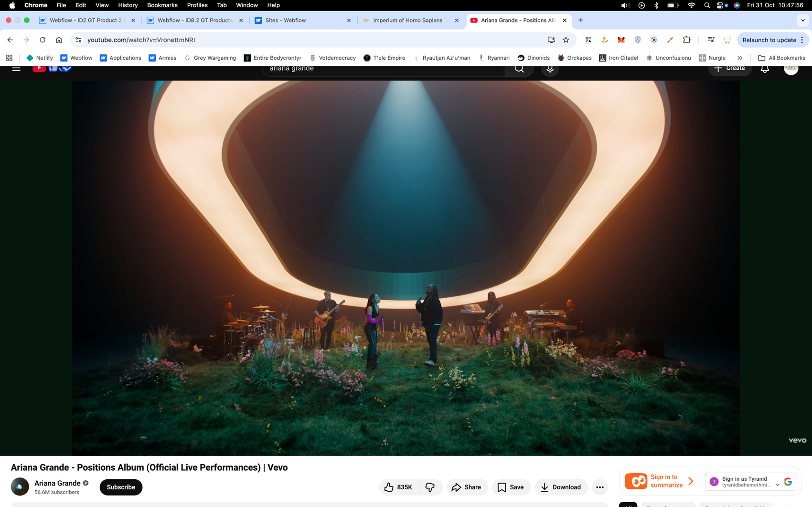Open the colorful camera lens extension
This screenshot has height=507, width=812.
coord(654,40)
